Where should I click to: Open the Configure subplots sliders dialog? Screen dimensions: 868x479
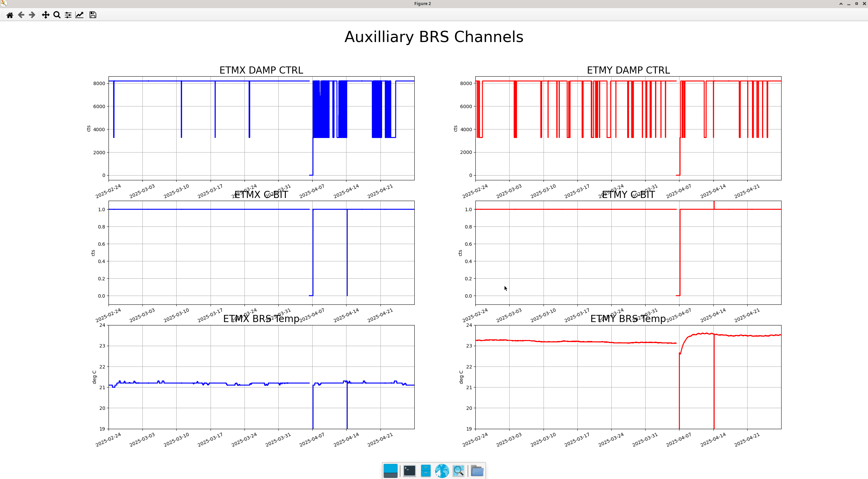coord(68,15)
